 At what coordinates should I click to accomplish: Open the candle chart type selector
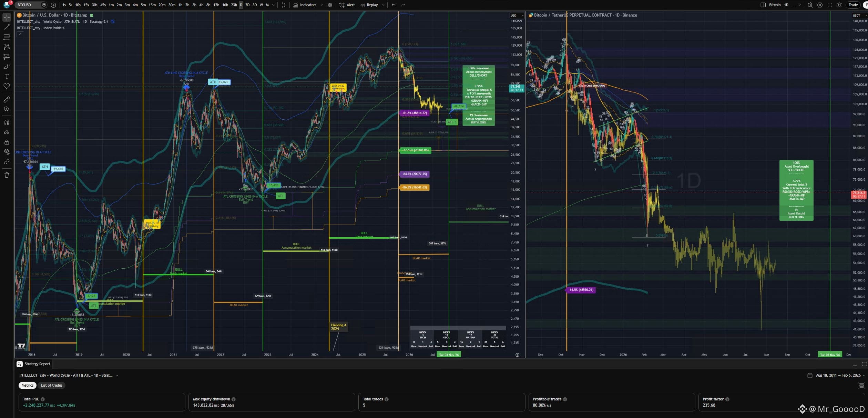(284, 5)
